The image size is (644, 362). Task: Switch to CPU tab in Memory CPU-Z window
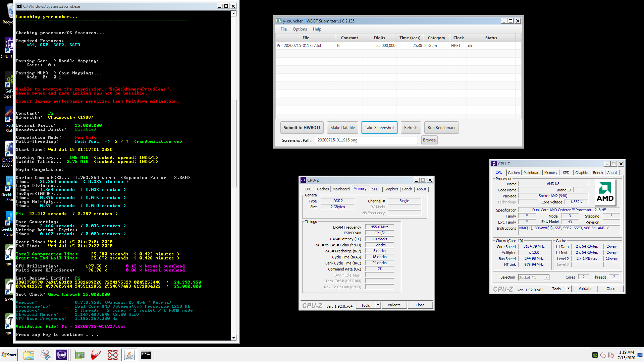click(x=308, y=189)
